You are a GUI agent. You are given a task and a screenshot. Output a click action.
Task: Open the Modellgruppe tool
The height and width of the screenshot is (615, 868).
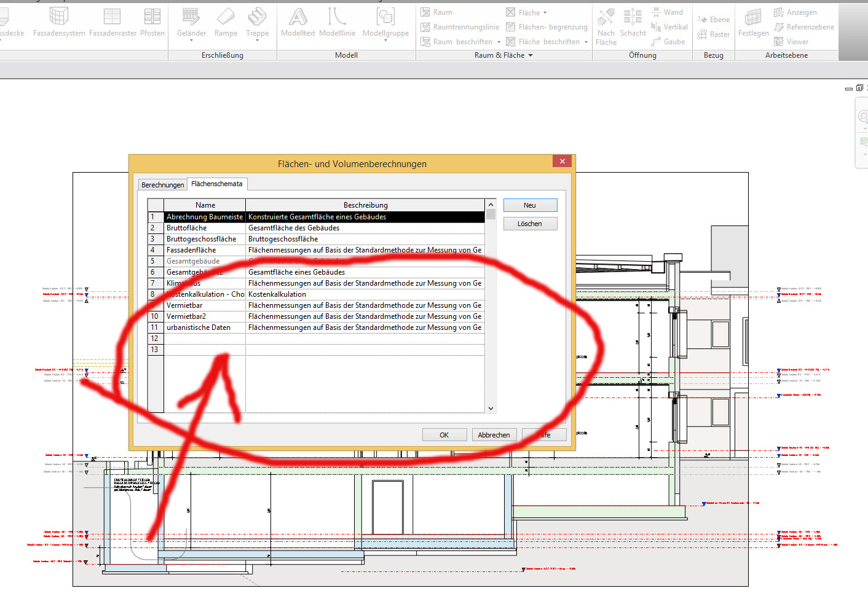(x=385, y=25)
